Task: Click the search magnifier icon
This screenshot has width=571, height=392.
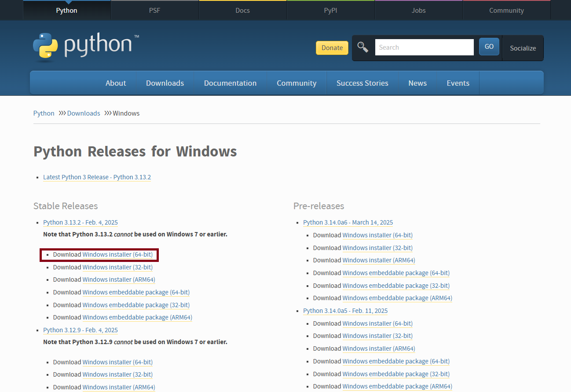Action: tap(362, 47)
